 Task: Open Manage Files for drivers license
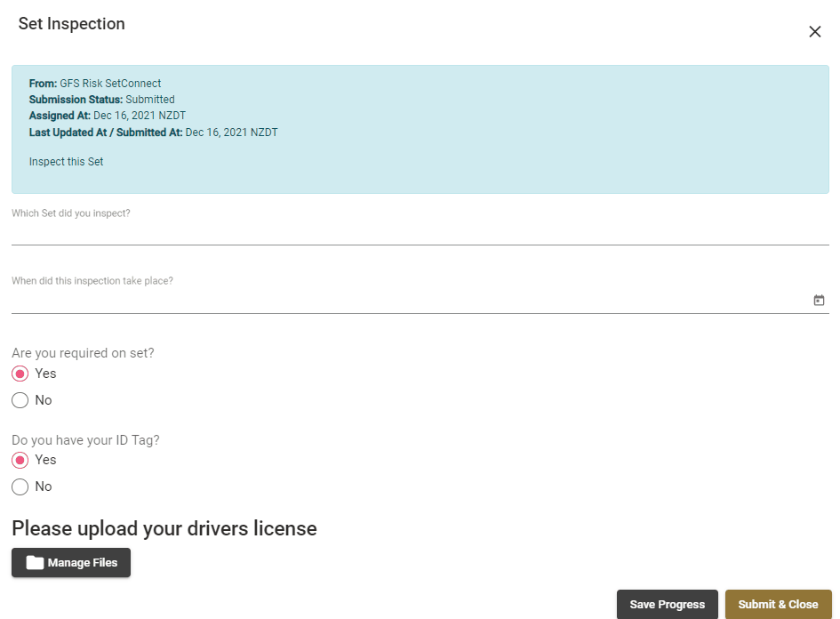(71, 562)
